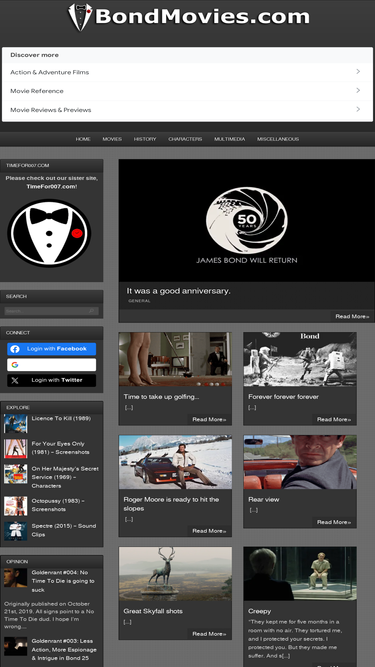The image size is (375, 667).
Task: Expand Movie Reviews & Previews chevron
Action: click(358, 109)
